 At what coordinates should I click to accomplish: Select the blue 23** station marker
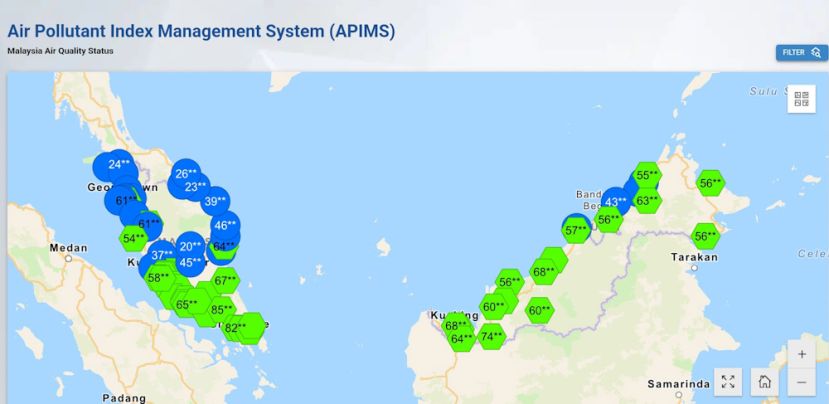coord(196,187)
